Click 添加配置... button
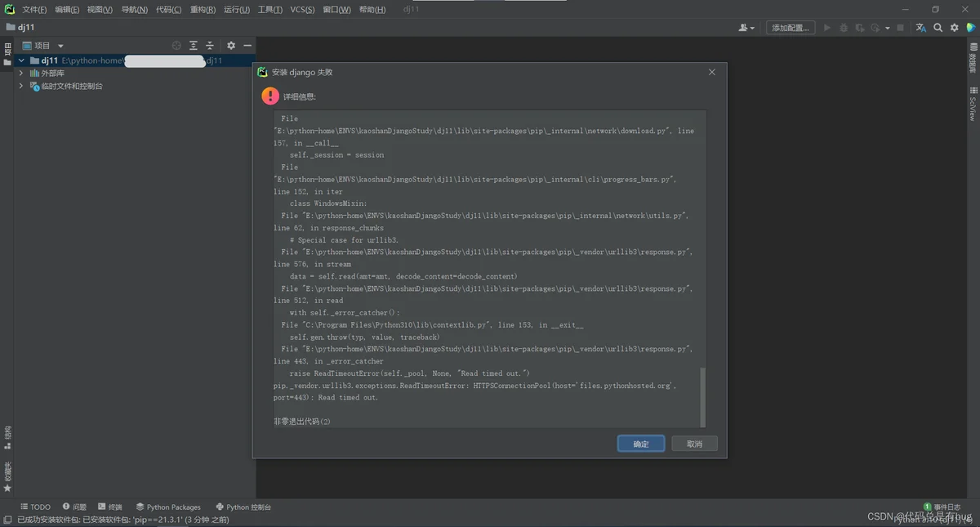 pos(791,28)
